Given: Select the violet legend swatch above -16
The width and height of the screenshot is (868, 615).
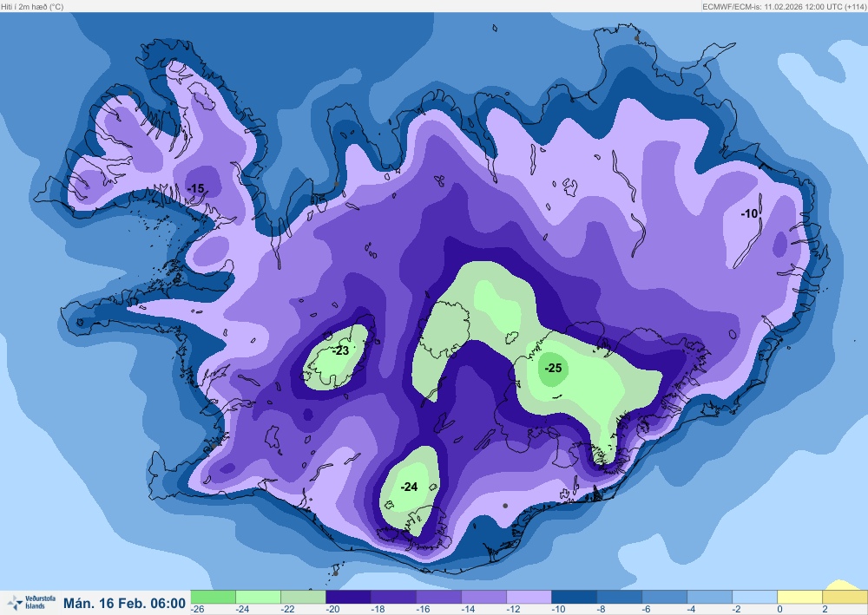Looking at the screenshot, I should click(x=439, y=597).
